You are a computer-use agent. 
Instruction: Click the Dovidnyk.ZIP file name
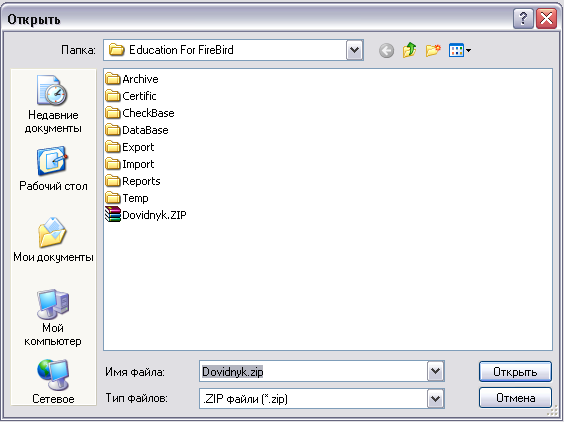pos(154,215)
